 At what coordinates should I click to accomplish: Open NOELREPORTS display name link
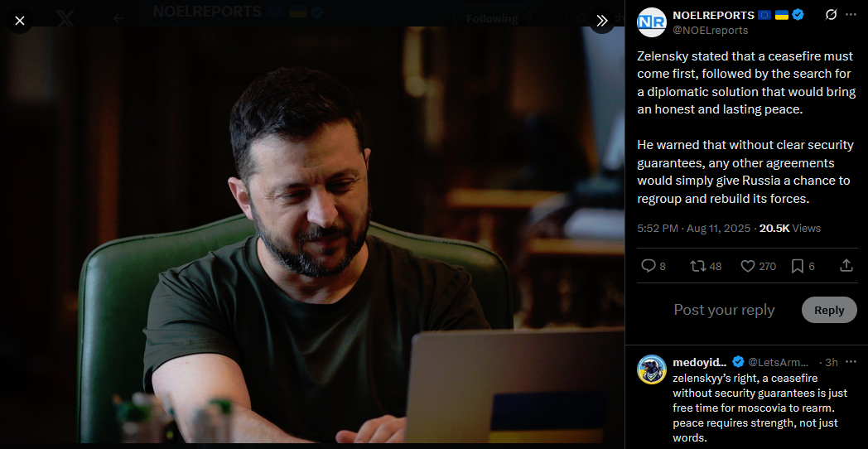tap(714, 15)
